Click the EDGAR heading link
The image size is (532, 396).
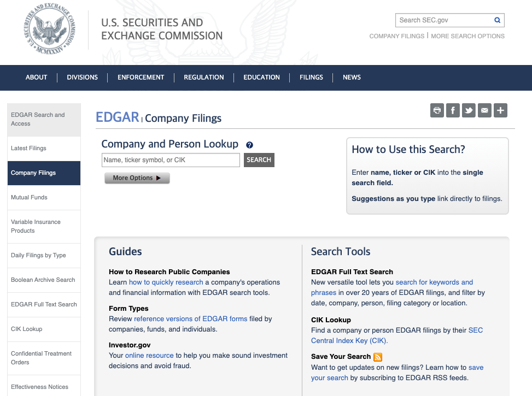[118, 117]
